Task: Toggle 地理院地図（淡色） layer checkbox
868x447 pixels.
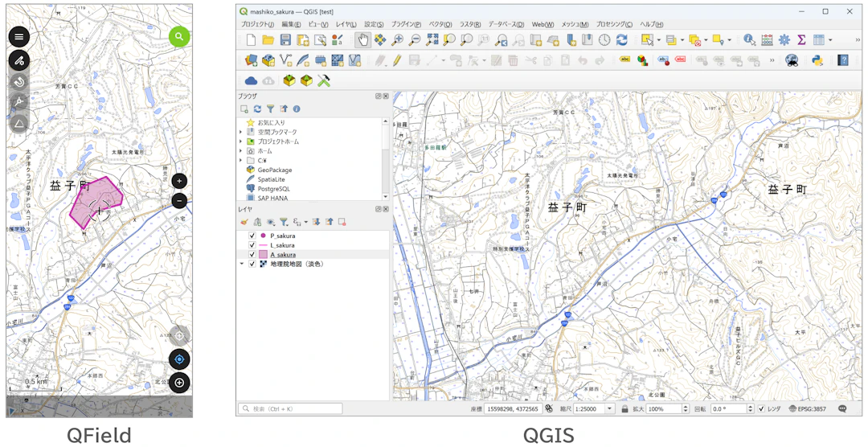Action: click(x=252, y=264)
